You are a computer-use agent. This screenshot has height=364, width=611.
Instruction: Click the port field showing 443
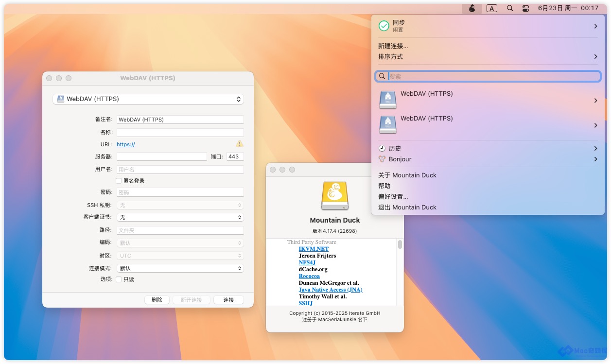235,156
